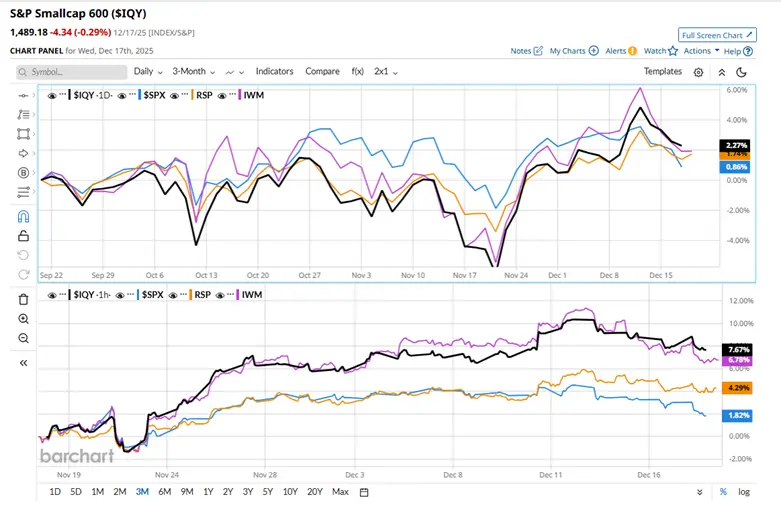Open the Daily frequency dropdown
This screenshot has height=527, width=781.
click(x=149, y=72)
